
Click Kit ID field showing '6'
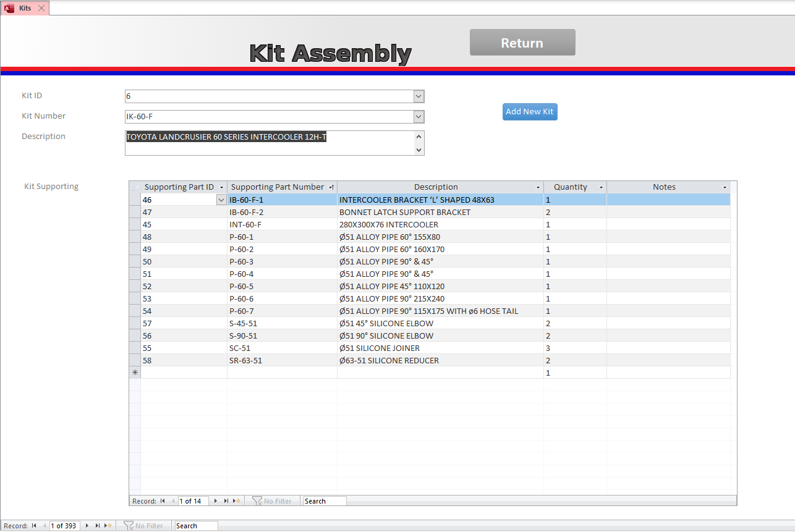(270, 96)
